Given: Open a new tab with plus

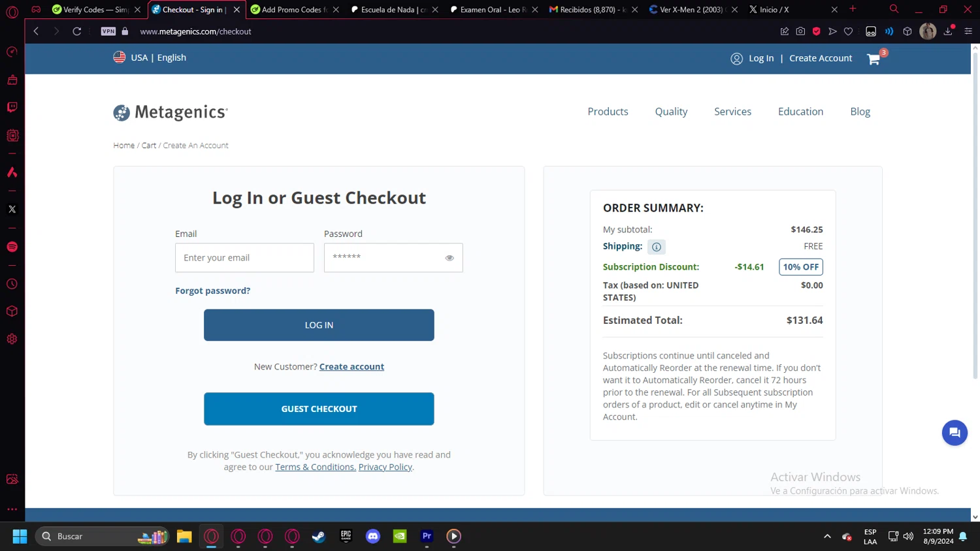Looking at the screenshot, I should click(853, 9).
